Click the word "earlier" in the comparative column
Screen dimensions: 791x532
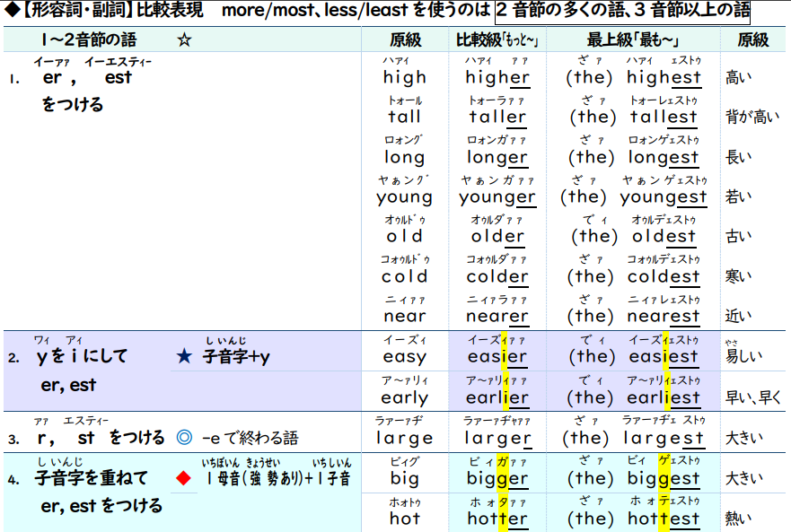[497, 397]
